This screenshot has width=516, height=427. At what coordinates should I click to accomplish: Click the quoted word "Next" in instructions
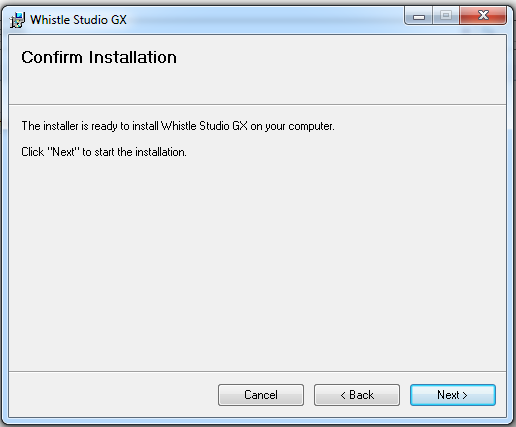[x=64, y=152]
